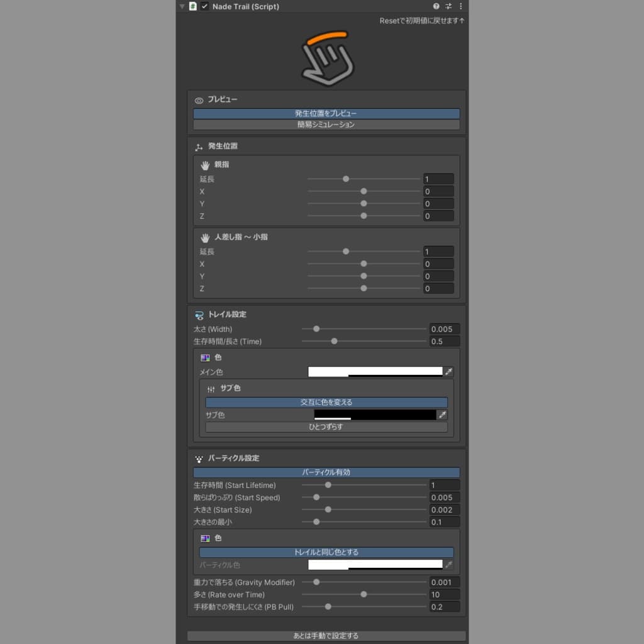644x644 pixels.
Task: Click the 散らばりっぷり (Start Speed) value field
Action: pyautogui.click(x=445, y=497)
